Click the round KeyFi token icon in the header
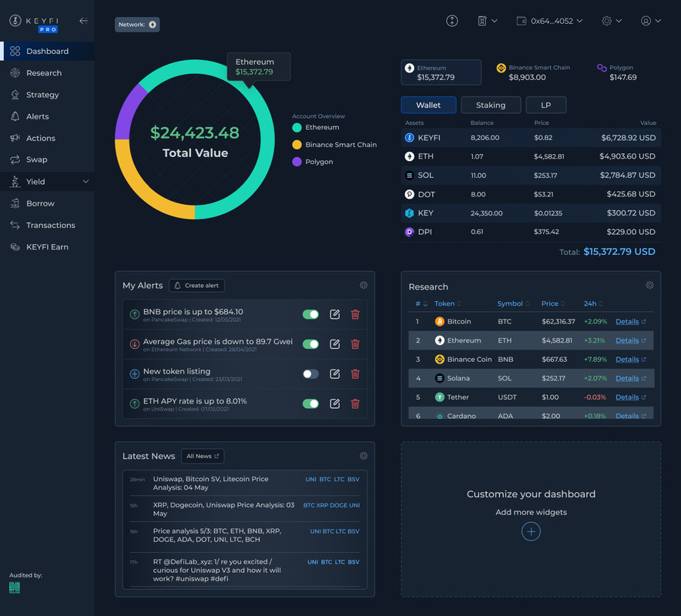Viewport: 681px width, 616px height. click(451, 21)
